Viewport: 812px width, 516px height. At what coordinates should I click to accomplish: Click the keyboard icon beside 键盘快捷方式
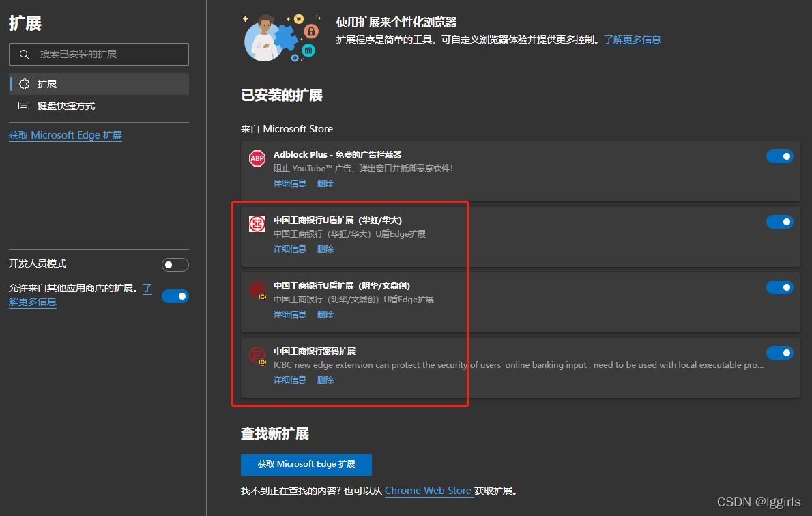tap(24, 106)
